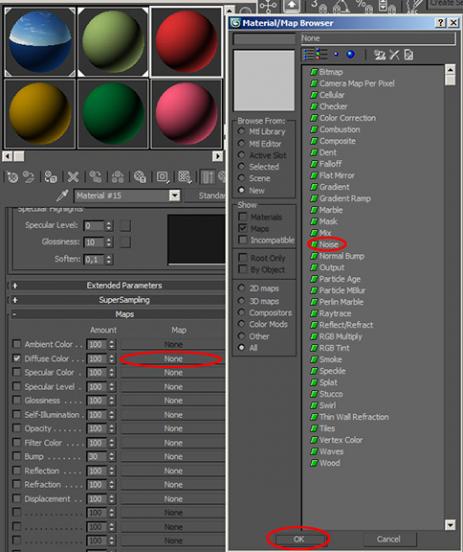This screenshot has width=463, height=552.
Task: Click the black specular highlight swatch
Action: pyautogui.click(x=196, y=239)
